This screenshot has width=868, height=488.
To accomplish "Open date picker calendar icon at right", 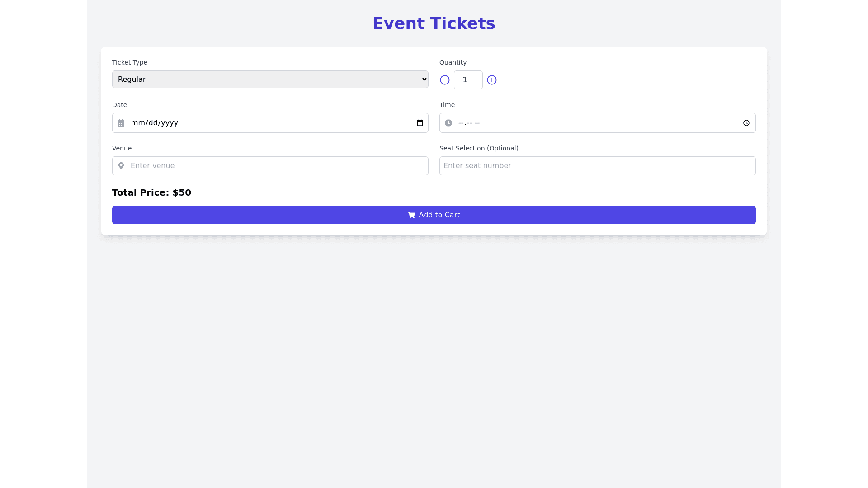I will [420, 123].
